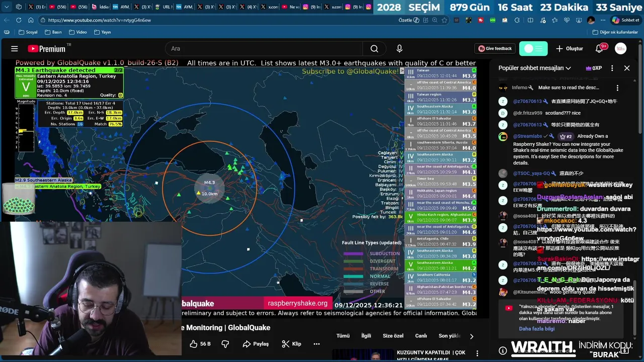Open the YouTube guide hamburger menu
The height and width of the screenshot is (362, 644).
point(15,49)
